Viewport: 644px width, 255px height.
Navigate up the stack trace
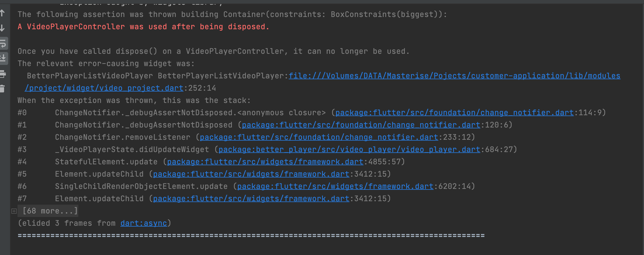(x=3, y=13)
